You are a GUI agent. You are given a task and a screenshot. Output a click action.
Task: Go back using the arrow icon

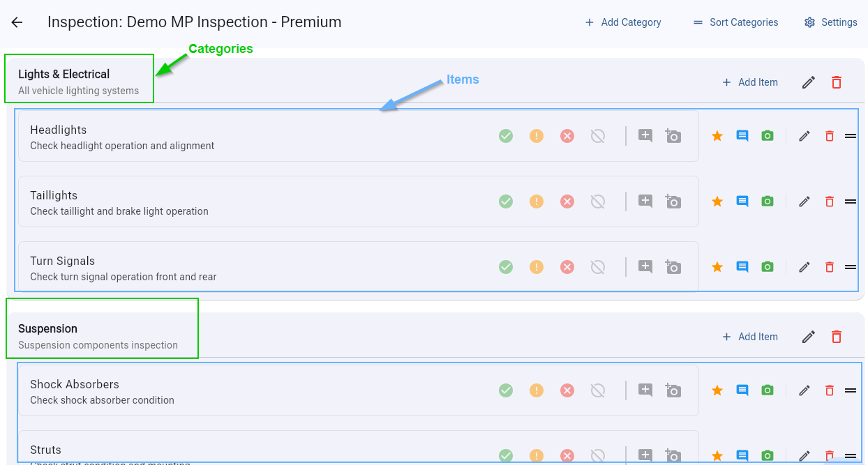[x=16, y=22]
